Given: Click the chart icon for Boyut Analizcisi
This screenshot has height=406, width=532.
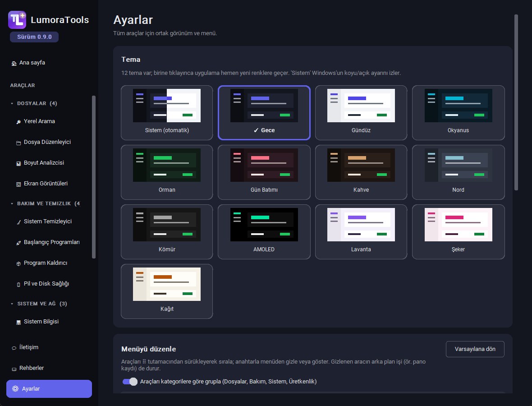Looking at the screenshot, I should click(18, 163).
